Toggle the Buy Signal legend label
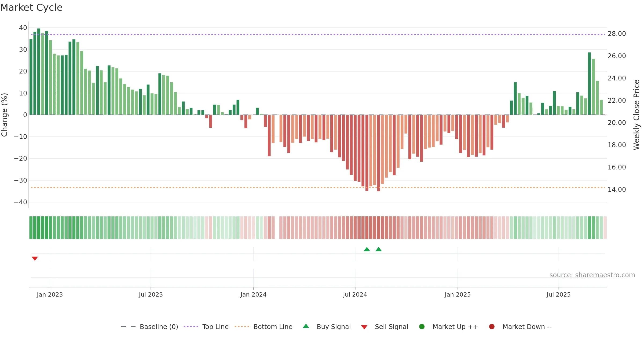 coord(334,327)
